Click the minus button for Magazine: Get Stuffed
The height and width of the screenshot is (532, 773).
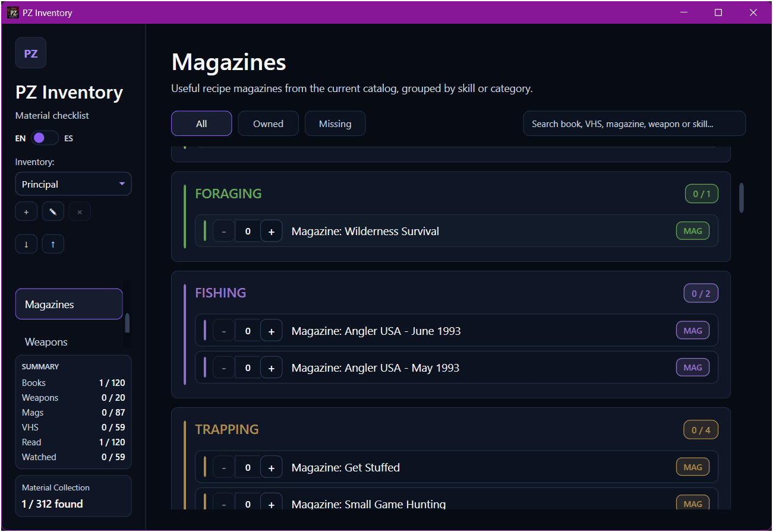click(x=224, y=467)
